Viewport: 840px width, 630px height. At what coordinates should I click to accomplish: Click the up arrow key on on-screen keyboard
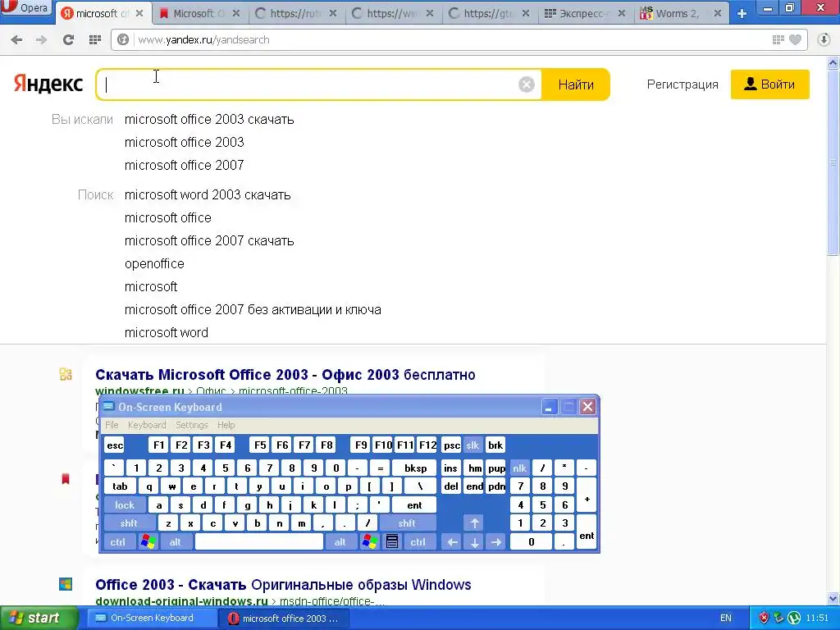point(474,523)
